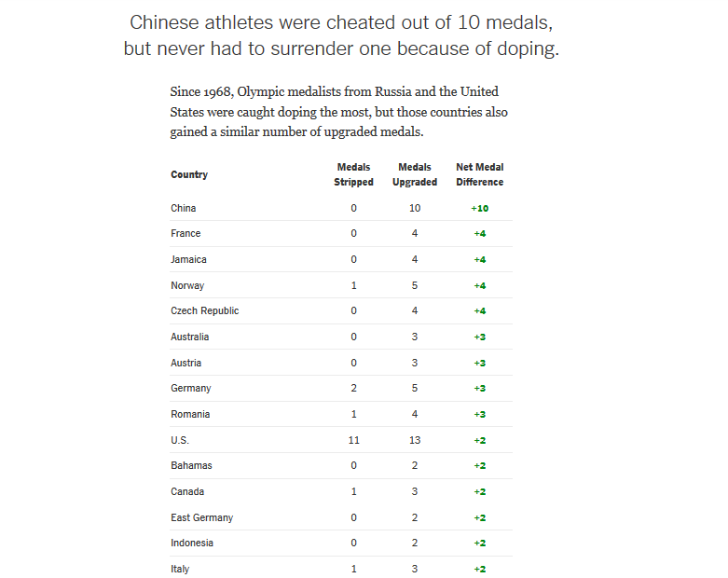Select the Czech Republic row label
728x578 pixels.
click(204, 311)
